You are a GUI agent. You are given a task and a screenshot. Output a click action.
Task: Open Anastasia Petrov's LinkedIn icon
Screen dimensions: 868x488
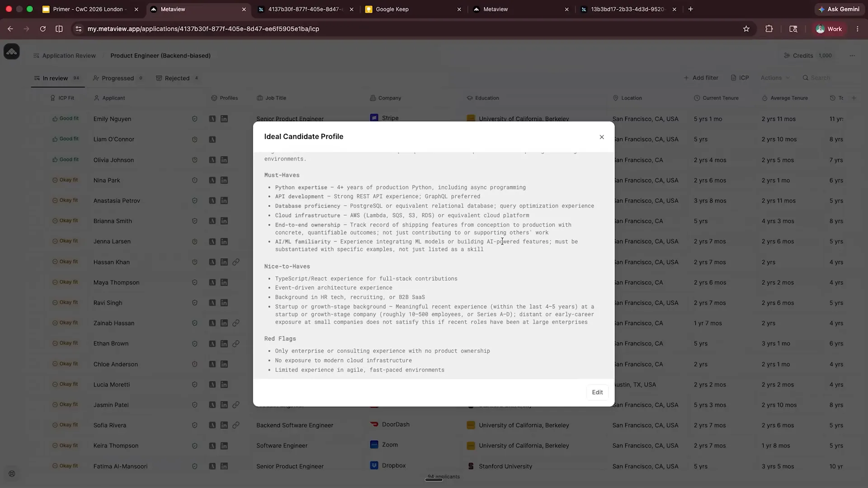[224, 201]
